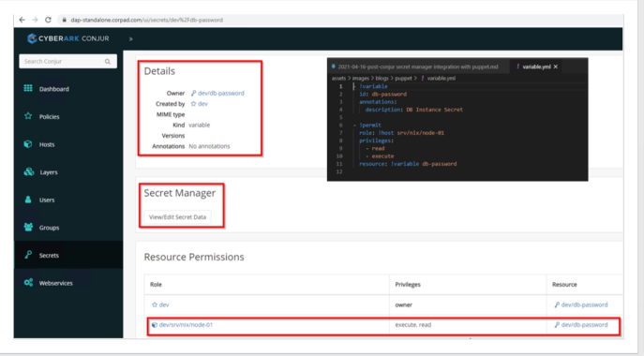Open Hosts in the sidebar

(47, 144)
